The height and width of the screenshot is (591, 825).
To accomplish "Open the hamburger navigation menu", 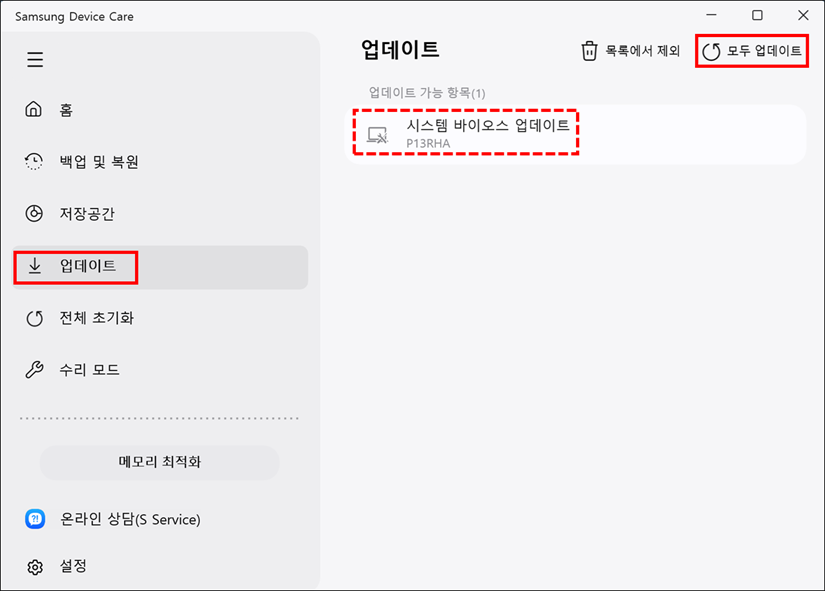I will coord(35,59).
